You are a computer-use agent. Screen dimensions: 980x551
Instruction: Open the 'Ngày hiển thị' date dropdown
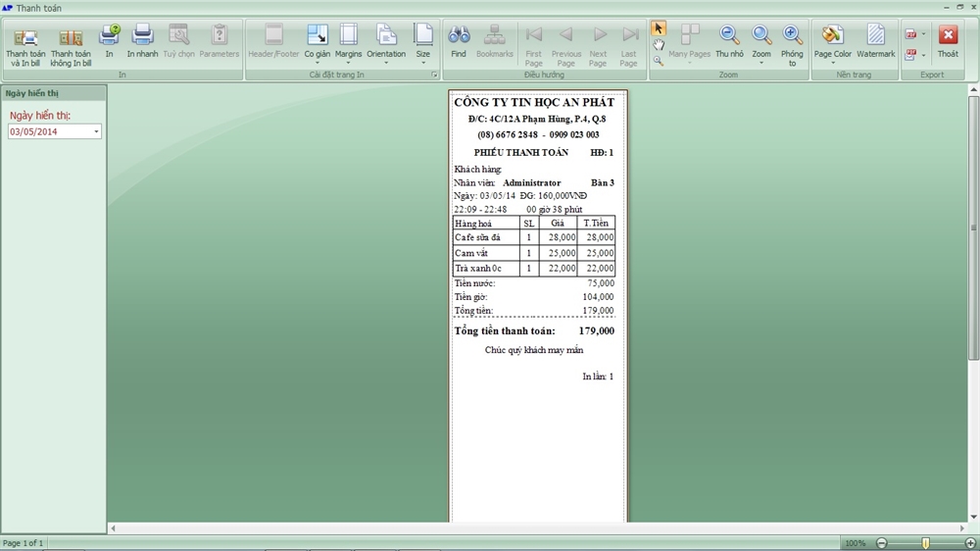pos(96,131)
